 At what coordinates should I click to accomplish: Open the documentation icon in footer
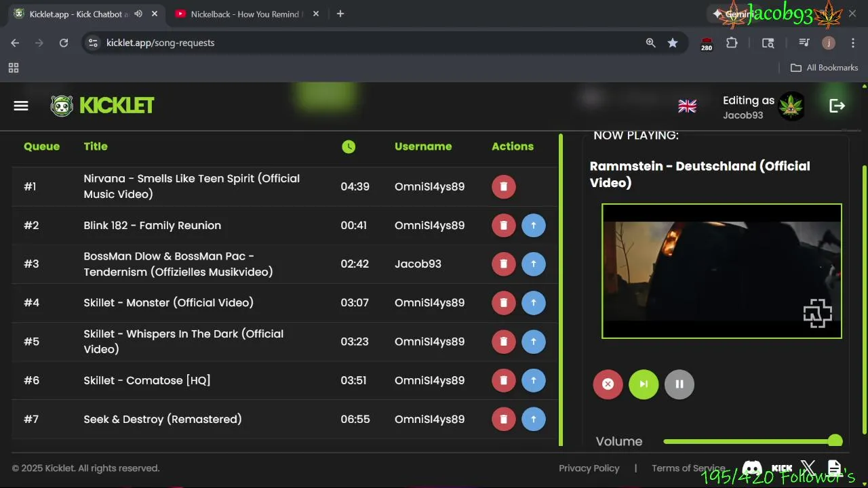pyautogui.click(x=834, y=468)
